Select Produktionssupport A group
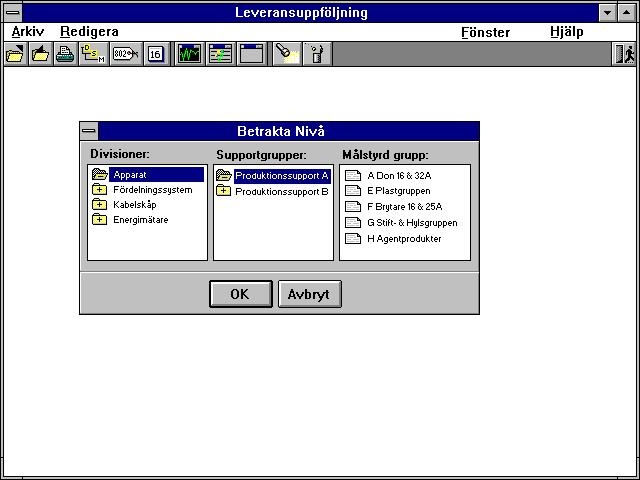The height and width of the screenshot is (480, 640). pos(282,176)
